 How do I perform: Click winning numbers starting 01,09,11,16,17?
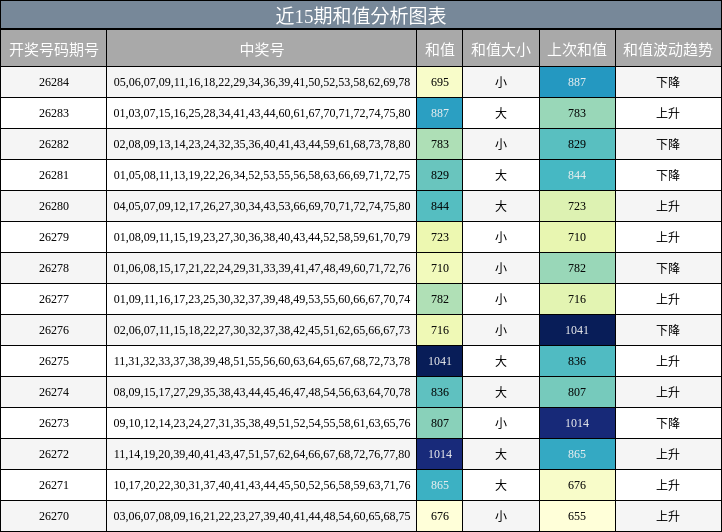coord(262,299)
